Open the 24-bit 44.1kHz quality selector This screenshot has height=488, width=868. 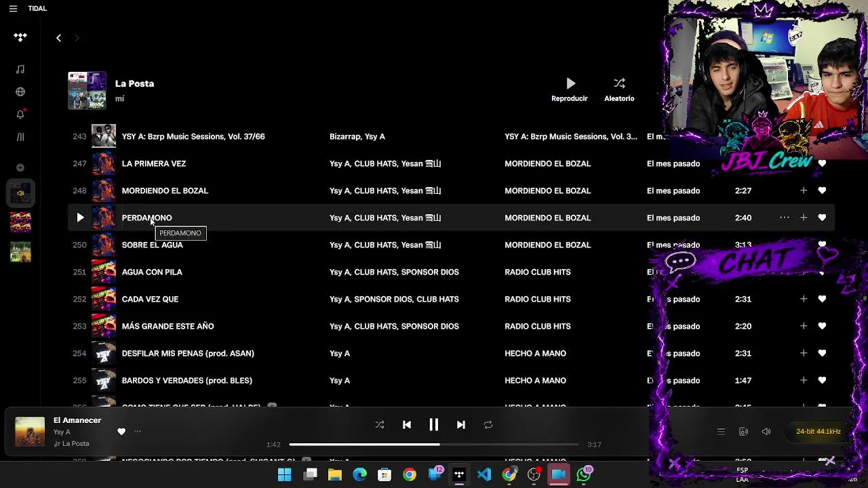(x=818, y=432)
